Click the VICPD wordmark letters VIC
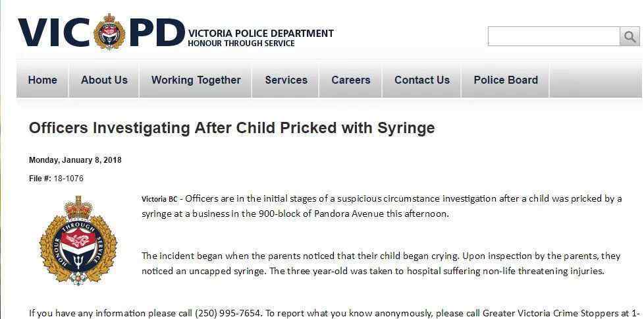The height and width of the screenshot is (319, 644). tap(54, 33)
